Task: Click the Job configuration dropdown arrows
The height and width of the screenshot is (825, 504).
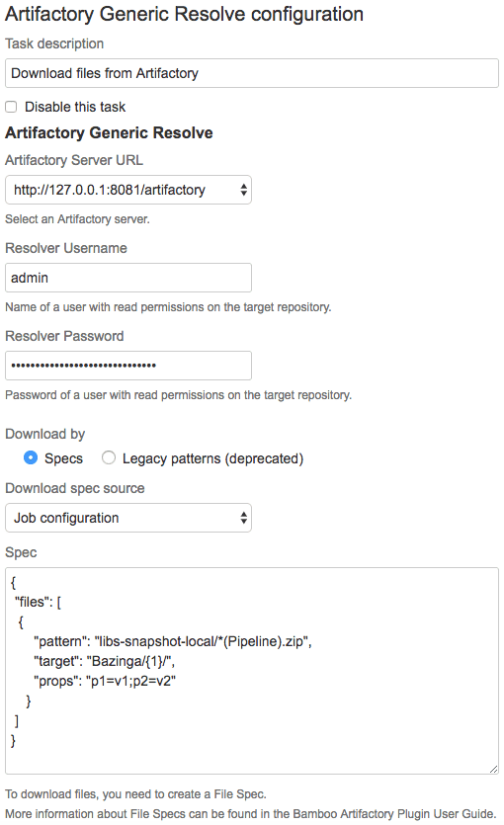Action: click(x=243, y=518)
